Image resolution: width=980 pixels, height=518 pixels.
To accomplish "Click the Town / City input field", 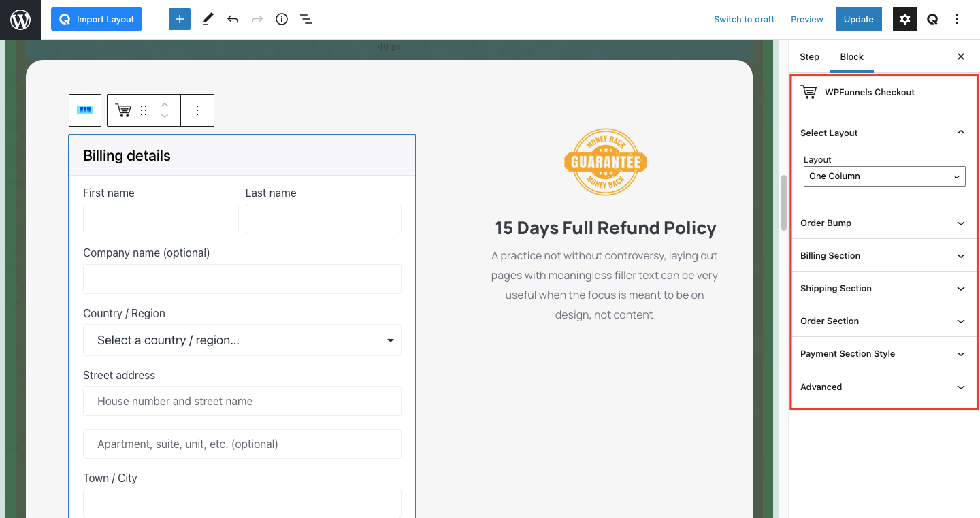I will [x=242, y=504].
